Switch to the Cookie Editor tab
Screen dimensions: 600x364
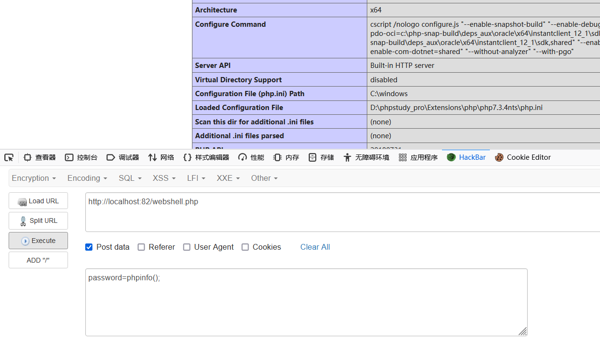coord(523,157)
